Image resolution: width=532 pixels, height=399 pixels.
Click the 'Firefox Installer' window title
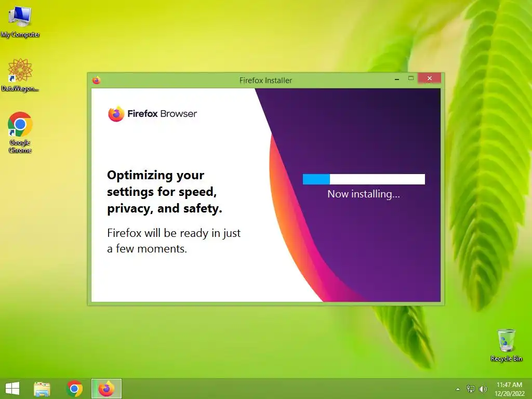click(x=265, y=81)
